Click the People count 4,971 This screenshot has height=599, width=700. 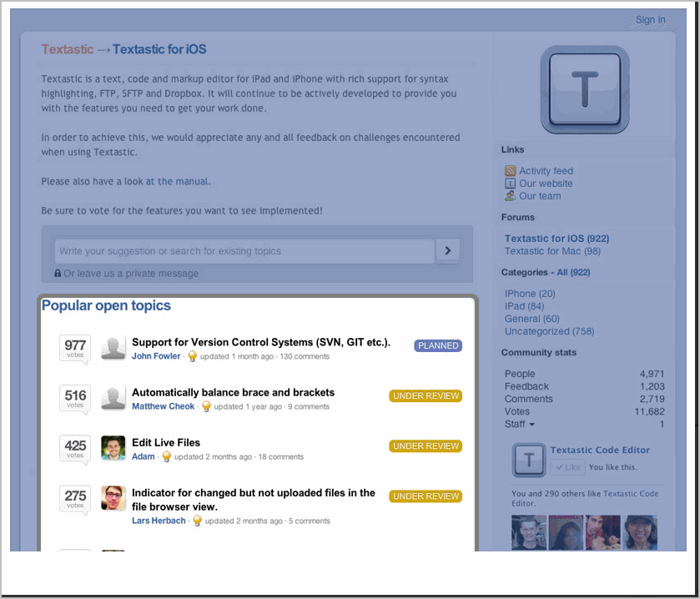[x=652, y=374]
